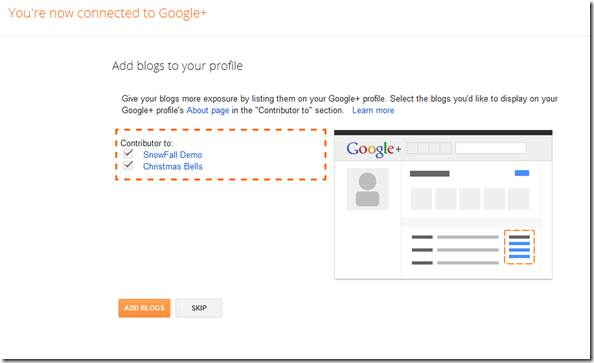Click the Google+ logo in preview

(373, 149)
